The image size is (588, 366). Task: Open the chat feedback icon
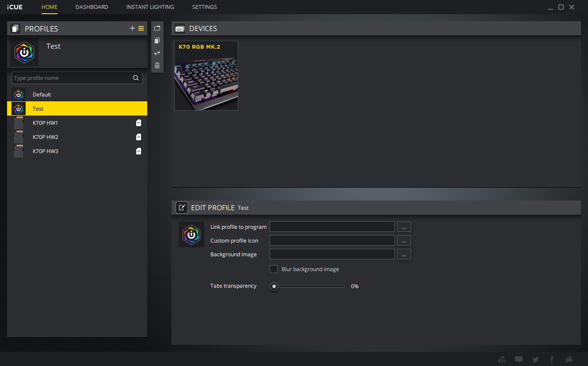click(x=519, y=359)
